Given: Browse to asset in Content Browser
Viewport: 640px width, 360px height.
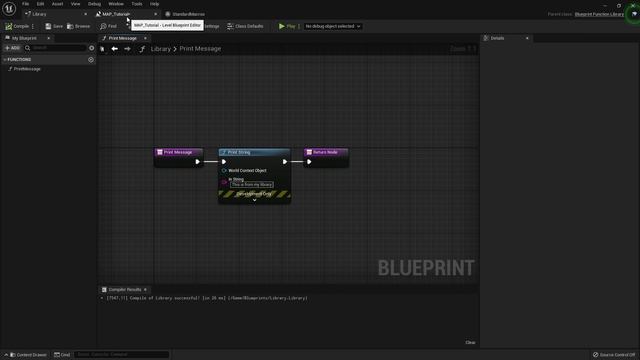Looking at the screenshot, I should pos(78,26).
